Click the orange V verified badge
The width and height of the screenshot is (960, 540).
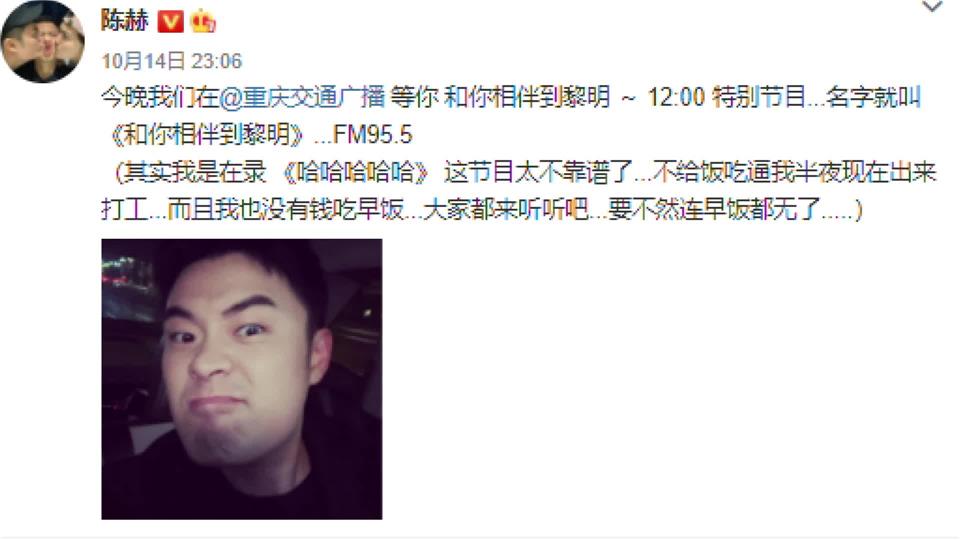point(170,22)
